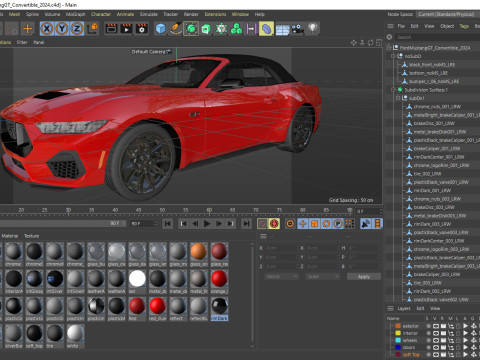Click Render to Picture Viewer icon
This screenshot has width=480, height=360.
point(126,29)
